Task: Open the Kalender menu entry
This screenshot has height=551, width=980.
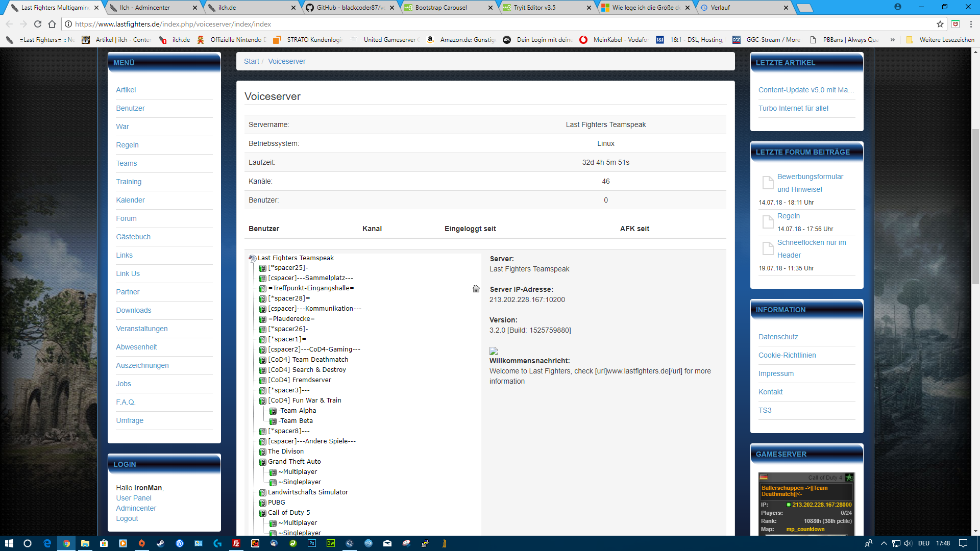Action: tap(130, 200)
